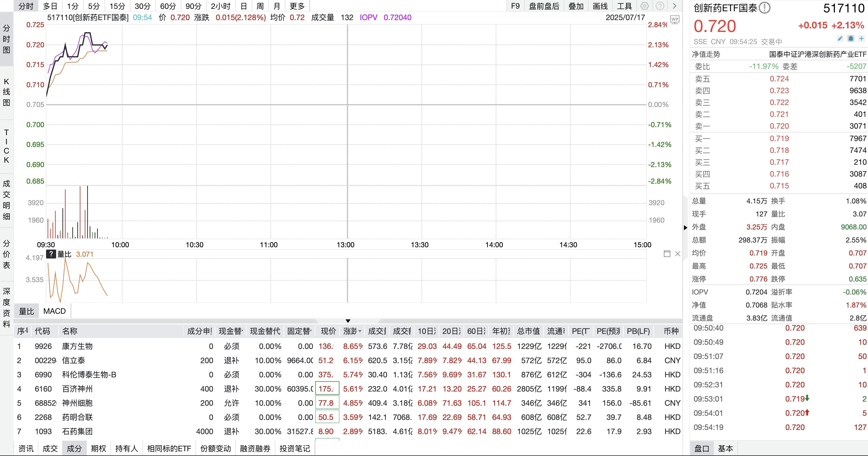Click the exclamation info icon beside 创新药ETF国泰
Viewport: 868px width, 456px height.
(765, 7)
